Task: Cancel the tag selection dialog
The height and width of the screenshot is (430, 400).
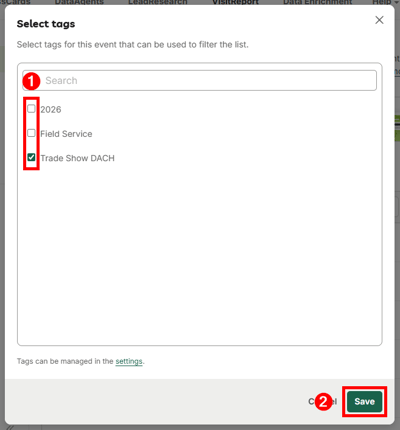Action: (x=323, y=402)
